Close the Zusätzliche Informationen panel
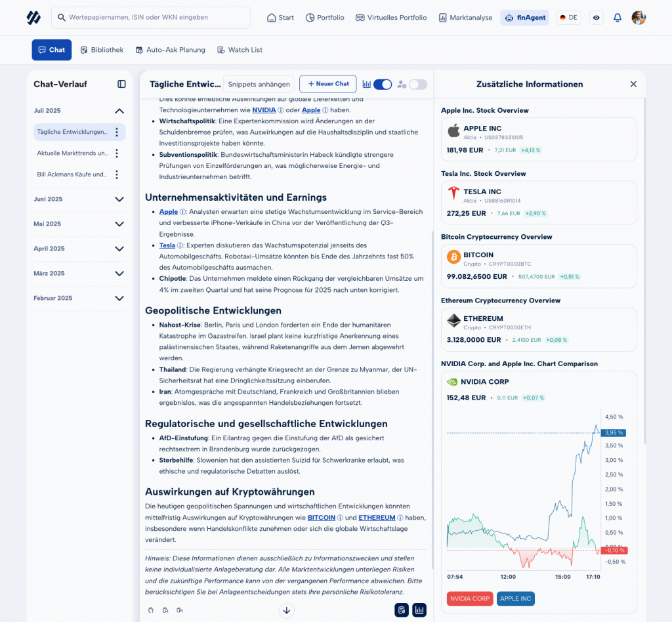This screenshot has height=622, width=672. 633,84
